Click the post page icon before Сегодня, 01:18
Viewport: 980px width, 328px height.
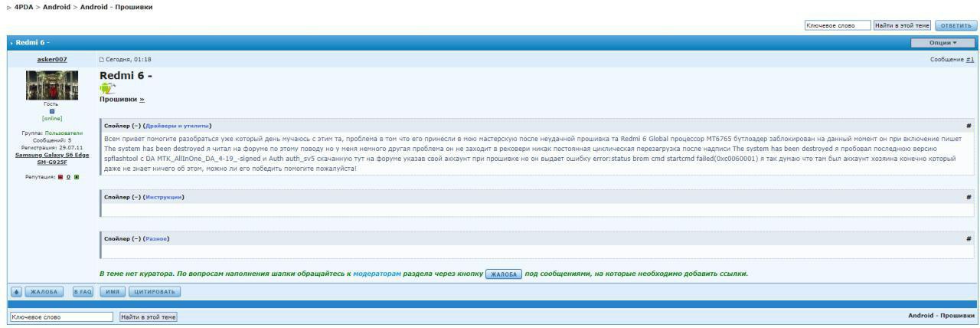102,59
